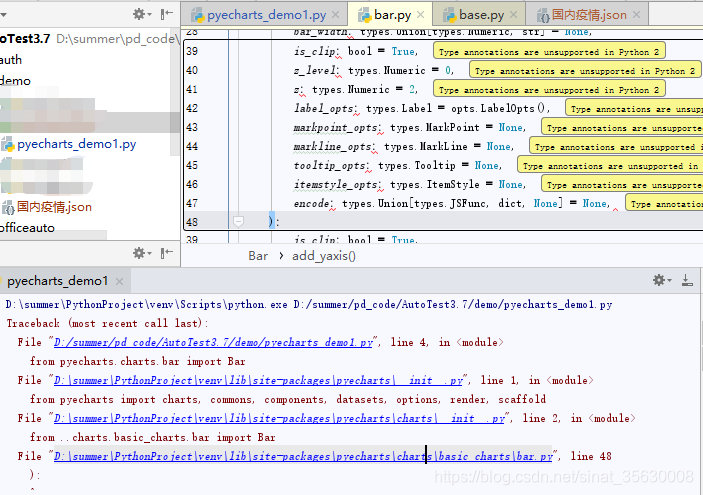703x495 pixels.
Task: Close the 国内疫情.json tab
Action: pos(636,15)
